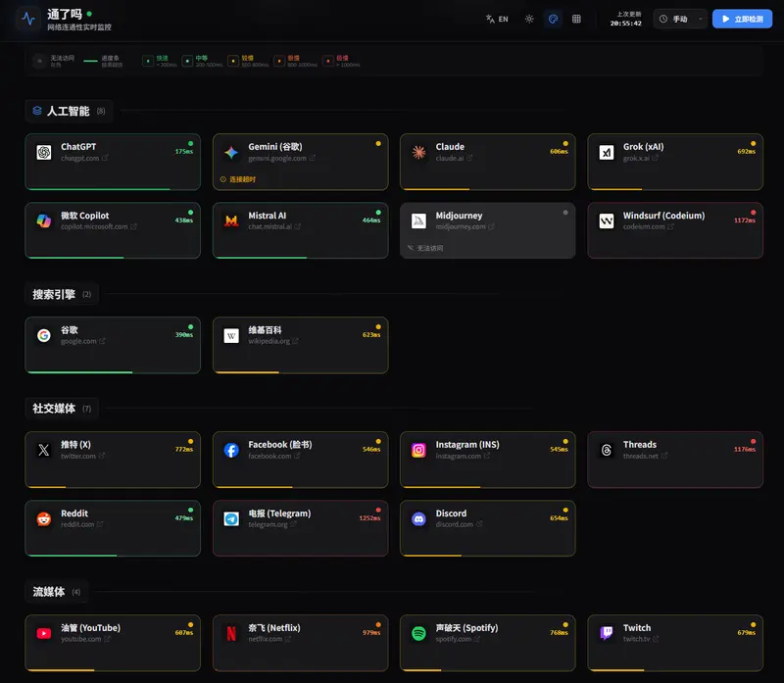This screenshot has height=683, width=784.
Task: Switch language to EN
Action: (x=497, y=19)
